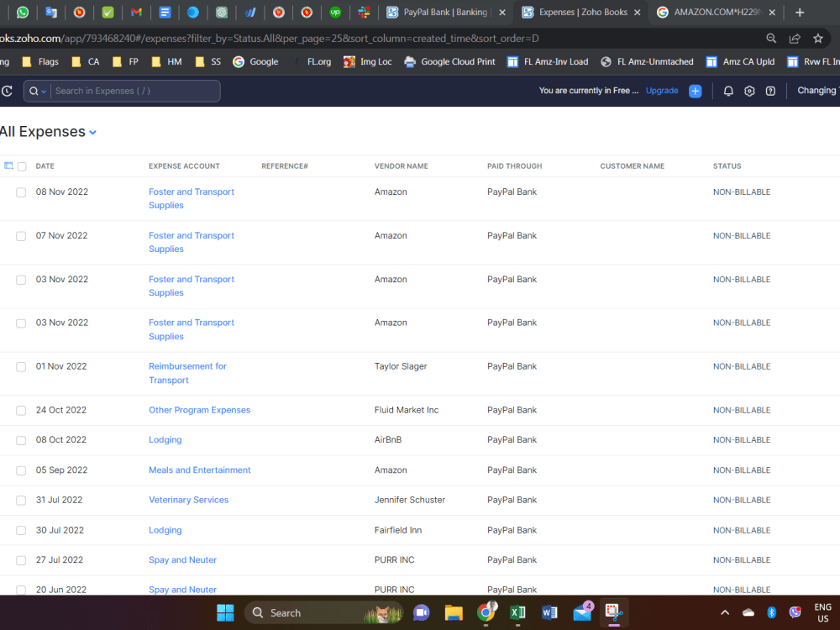The width and height of the screenshot is (840, 630).
Task: Open the search scope dropdown arrow
Action: coord(44,92)
